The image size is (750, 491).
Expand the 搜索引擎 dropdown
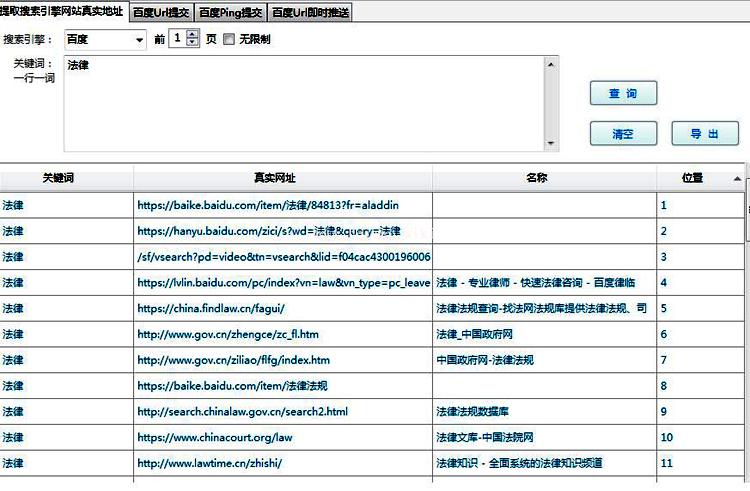point(138,40)
